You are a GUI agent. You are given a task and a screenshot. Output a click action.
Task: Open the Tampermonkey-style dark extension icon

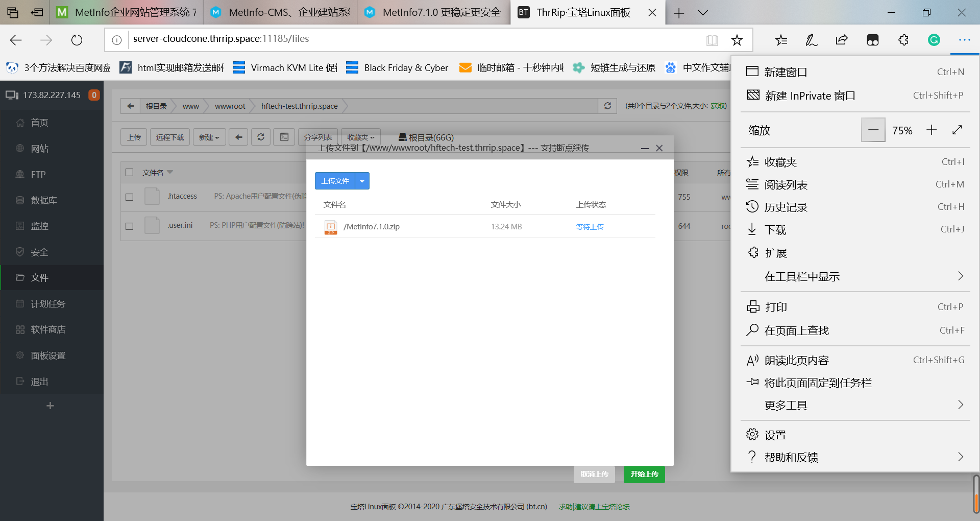(x=873, y=40)
